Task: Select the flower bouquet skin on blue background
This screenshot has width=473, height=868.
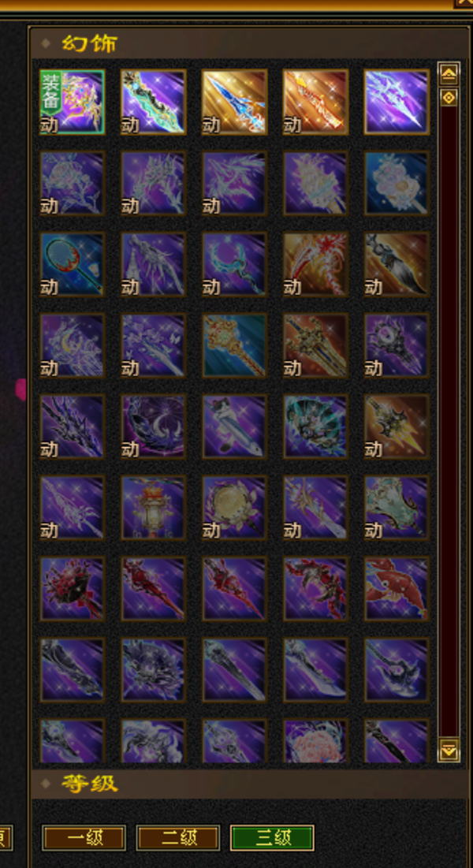Action: [x=397, y=183]
